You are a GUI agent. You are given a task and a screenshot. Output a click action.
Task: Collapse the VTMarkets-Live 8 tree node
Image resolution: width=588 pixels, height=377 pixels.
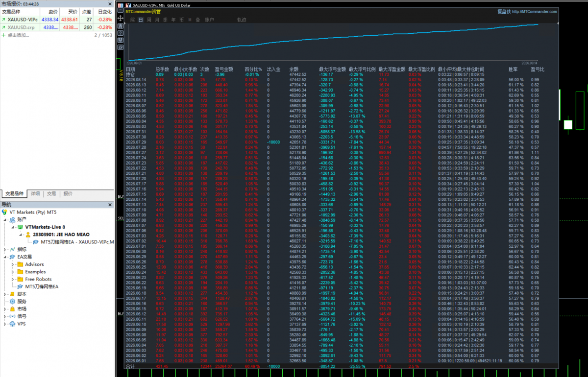pyautogui.click(x=13, y=227)
